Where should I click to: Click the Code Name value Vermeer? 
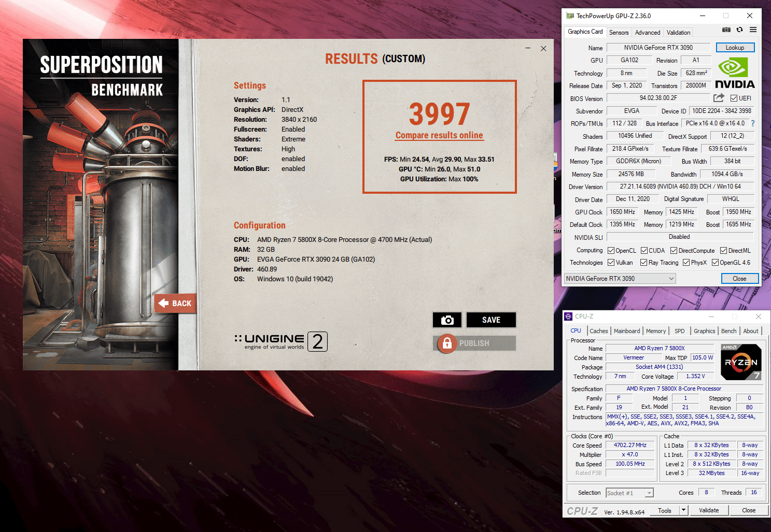pyautogui.click(x=634, y=358)
